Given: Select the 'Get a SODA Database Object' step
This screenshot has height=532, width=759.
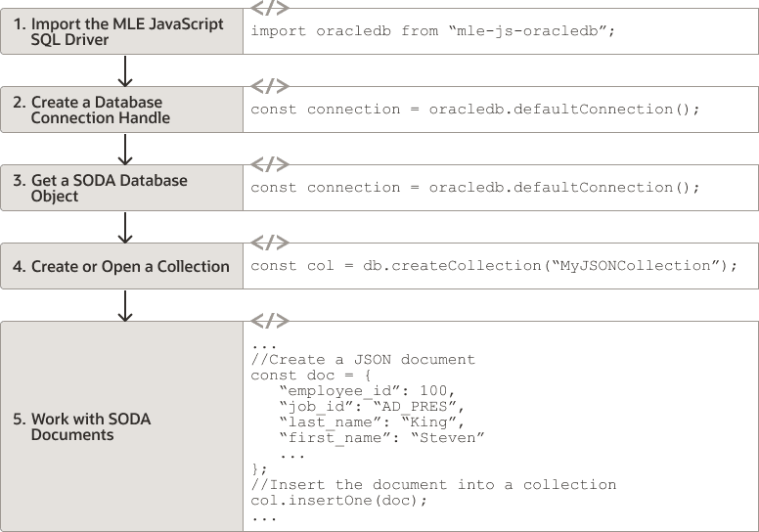Looking at the screenshot, I should (x=121, y=188).
